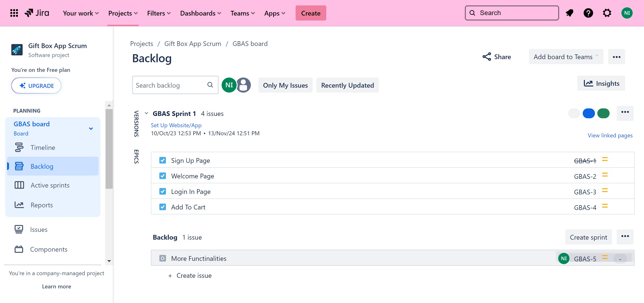
Task: Collapse the GBAS Sprint 1 section
Action: point(146,113)
